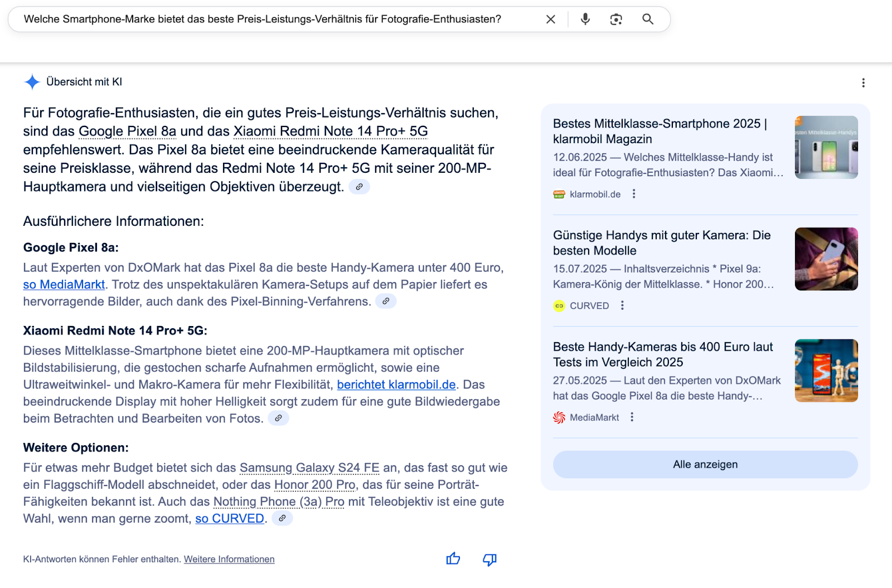Give the AI answer a thumbs down
892x588 pixels.
click(x=488, y=559)
